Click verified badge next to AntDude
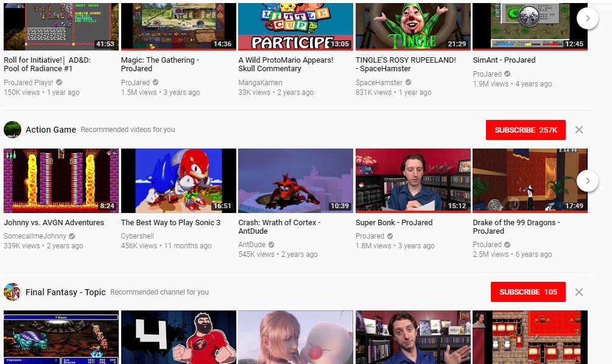612x364 pixels. (x=271, y=245)
